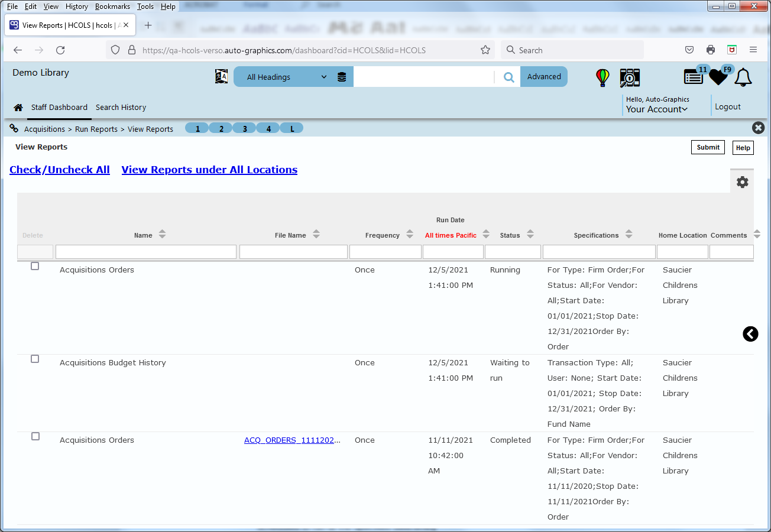Click the link chain icon beside Acquisitions

(x=14, y=128)
